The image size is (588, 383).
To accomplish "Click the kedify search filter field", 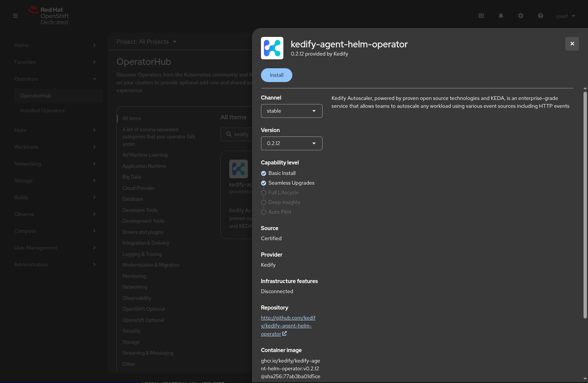I will point(236,134).
